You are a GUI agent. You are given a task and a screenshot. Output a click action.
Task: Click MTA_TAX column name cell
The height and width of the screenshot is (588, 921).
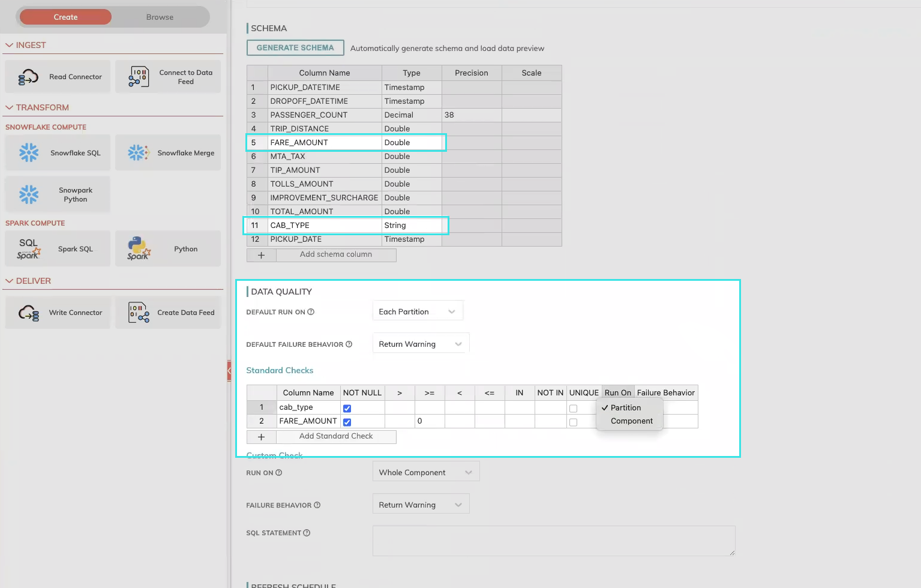click(x=325, y=156)
